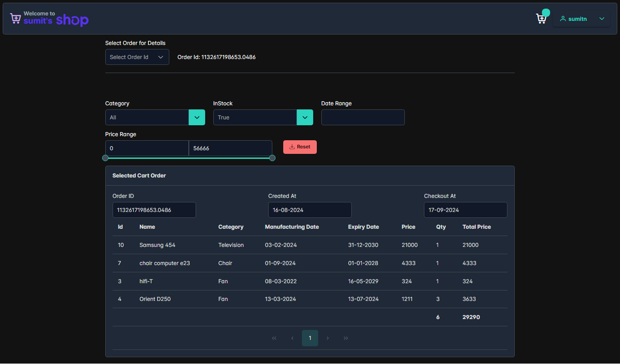Click the Manufacturing Date column header
Viewport: 620px width, 364px height.
point(292,227)
